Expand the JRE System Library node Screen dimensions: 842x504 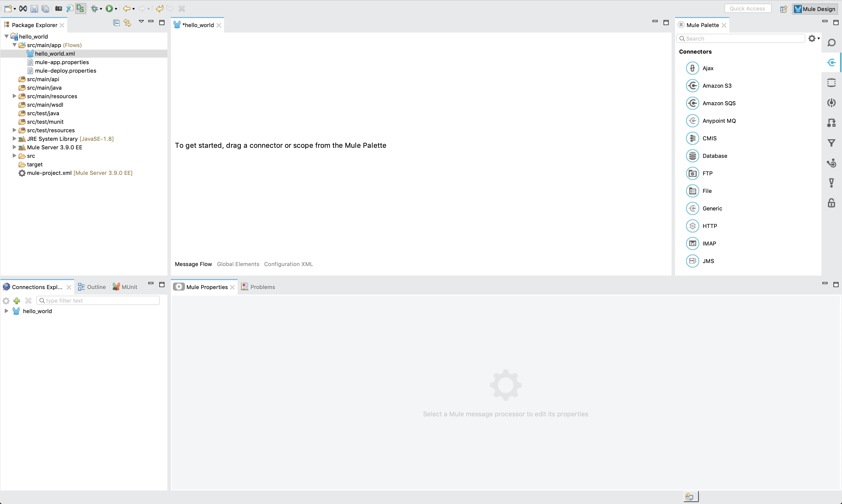[14, 139]
